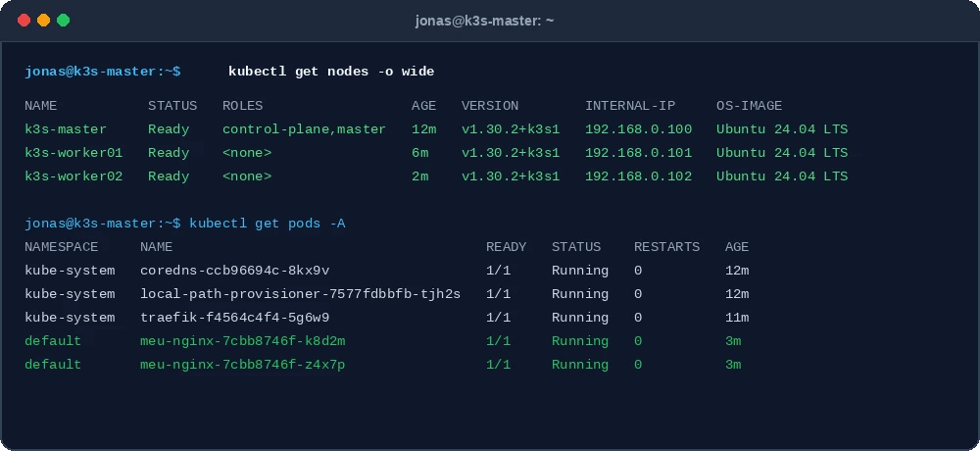Click the command kubectl get pods -A
980x451 pixels.
[x=268, y=224]
